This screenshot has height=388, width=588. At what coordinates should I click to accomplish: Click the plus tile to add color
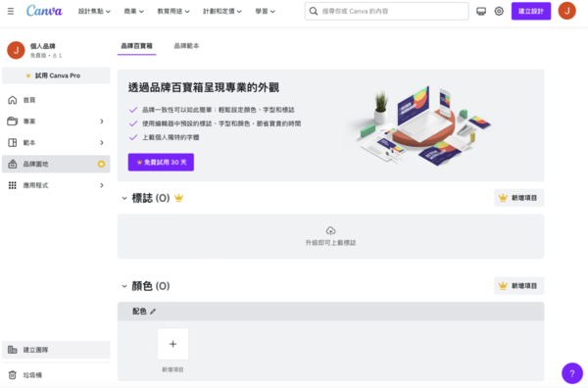172,344
